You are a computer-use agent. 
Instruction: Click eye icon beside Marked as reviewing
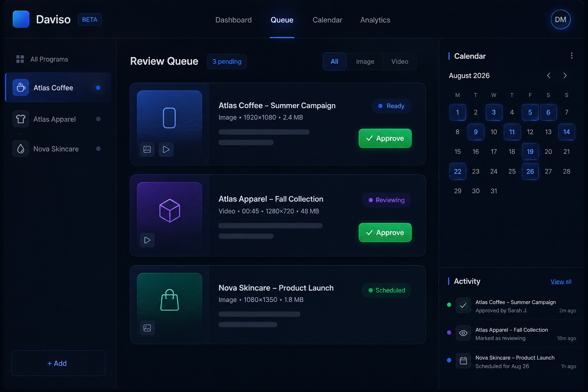pyautogui.click(x=463, y=333)
